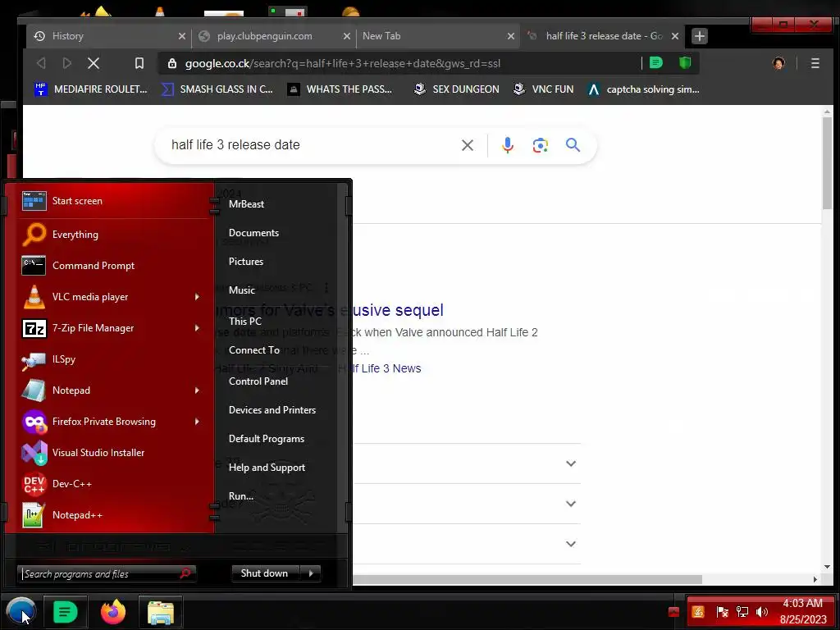The image size is (840, 630).
Task: Open the green shield icon in toolbar
Action: coord(685,62)
